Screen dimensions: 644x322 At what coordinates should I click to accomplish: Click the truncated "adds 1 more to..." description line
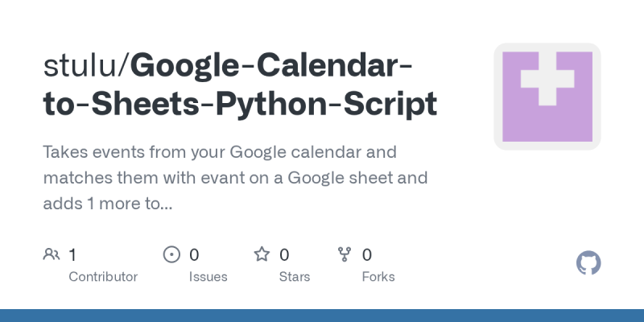tap(107, 204)
